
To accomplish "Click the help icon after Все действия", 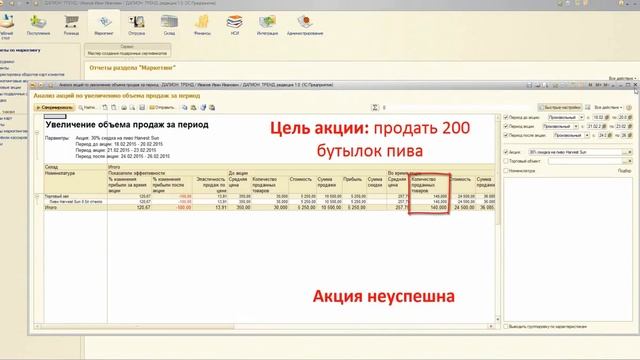I will tap(629, 107).
